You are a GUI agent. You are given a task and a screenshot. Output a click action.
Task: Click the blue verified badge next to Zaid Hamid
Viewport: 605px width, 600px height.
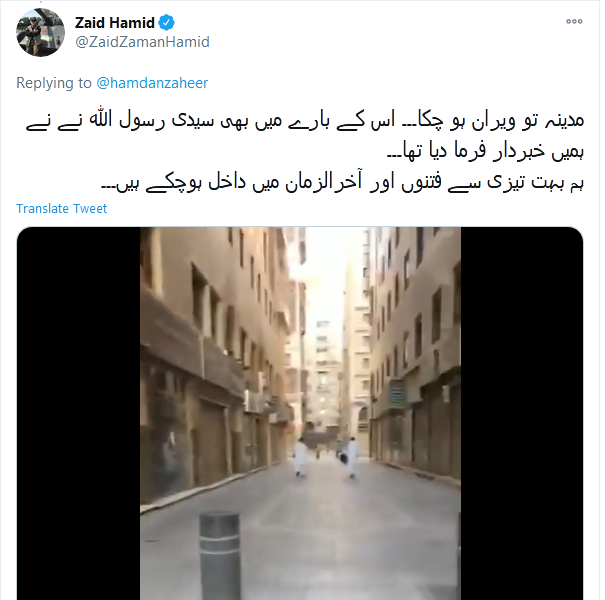(166, 23)
